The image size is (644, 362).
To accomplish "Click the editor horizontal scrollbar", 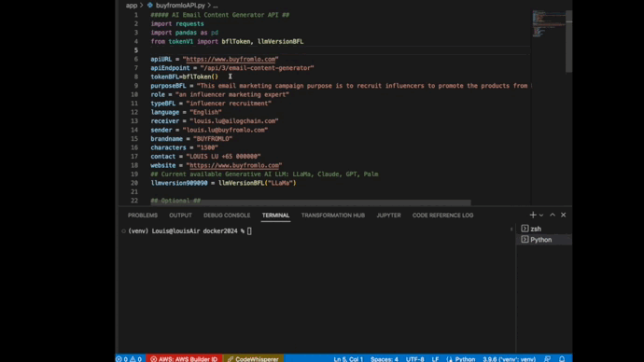I will click(311, 202).
